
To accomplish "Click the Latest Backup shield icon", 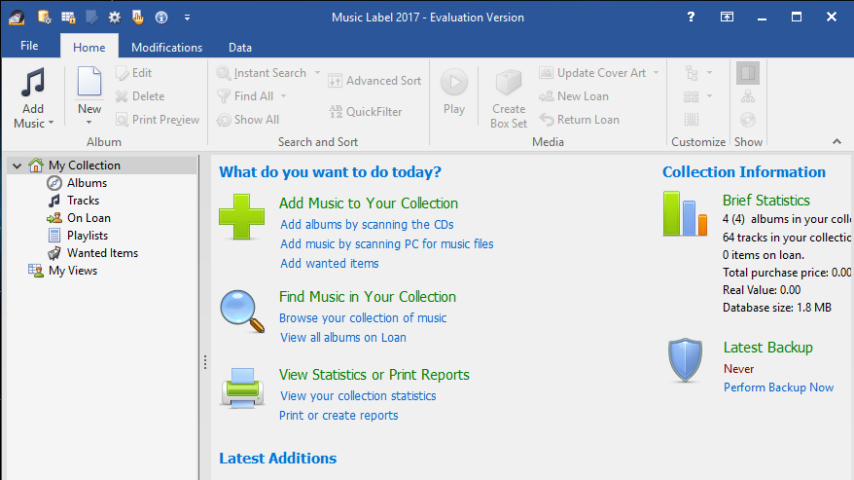I will pos(685,360).
